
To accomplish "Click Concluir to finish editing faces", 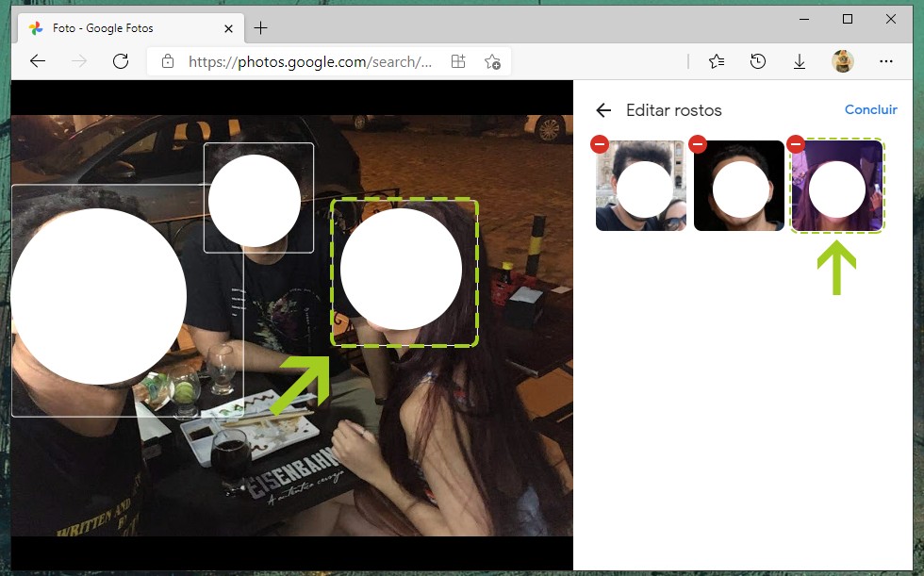I will [x=870, y=109].
